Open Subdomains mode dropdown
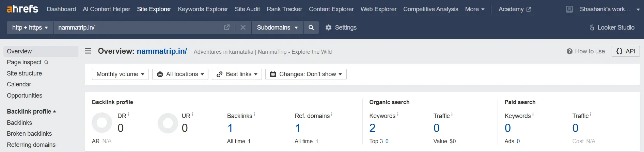Screen dimensions: 644x152 (x=278, y=27)
